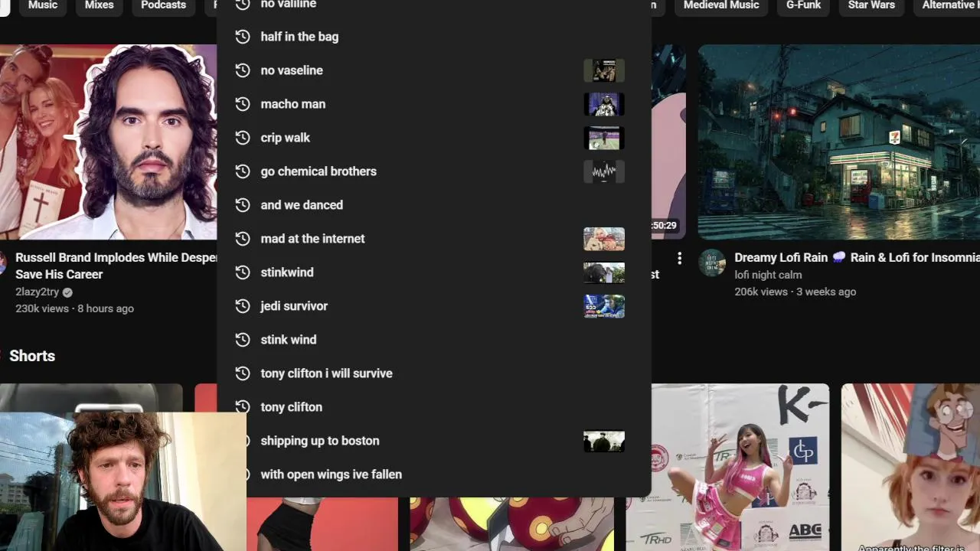The height and width of the screenshot is (551, 980).
Task: Select 'macho man' search suggestion
Action: tap(434, 104)
